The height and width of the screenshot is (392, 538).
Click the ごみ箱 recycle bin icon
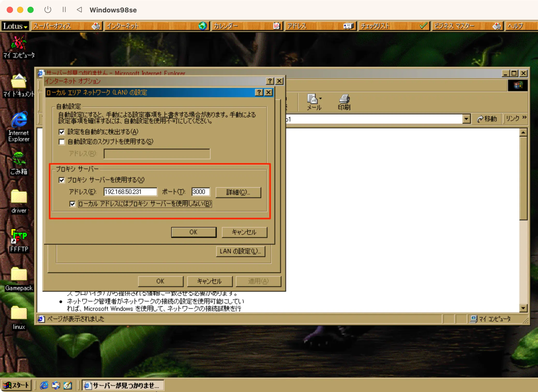19,159
